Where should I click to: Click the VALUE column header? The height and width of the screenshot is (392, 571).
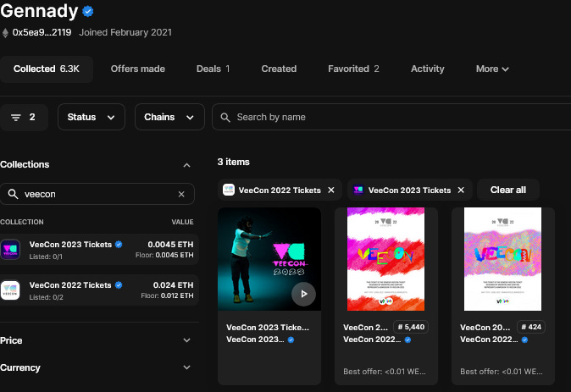coord(183,222)
